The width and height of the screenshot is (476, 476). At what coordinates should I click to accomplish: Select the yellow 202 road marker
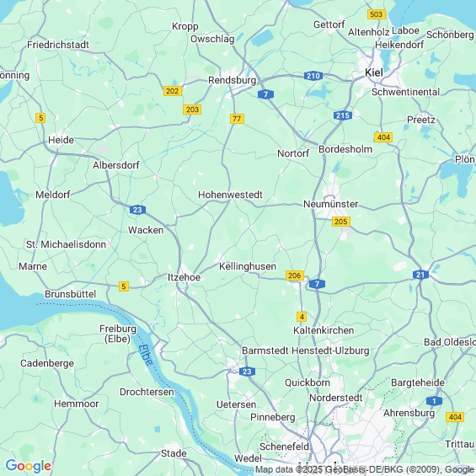pos(173,91)
